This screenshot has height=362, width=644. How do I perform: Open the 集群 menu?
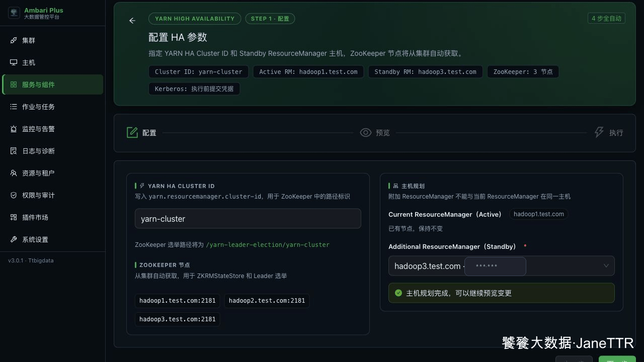click(x=53, y=40)
